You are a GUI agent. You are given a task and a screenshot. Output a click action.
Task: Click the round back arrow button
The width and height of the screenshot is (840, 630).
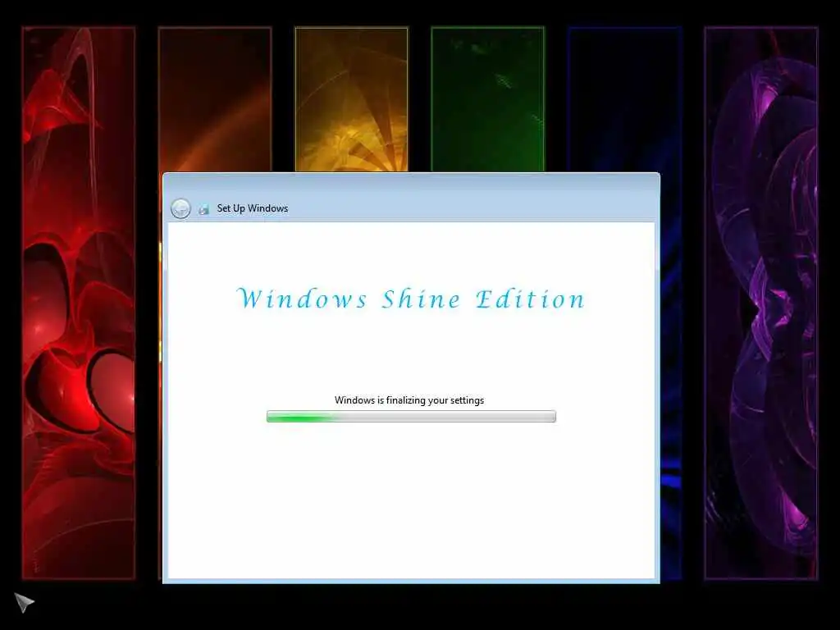coord(180,208)
